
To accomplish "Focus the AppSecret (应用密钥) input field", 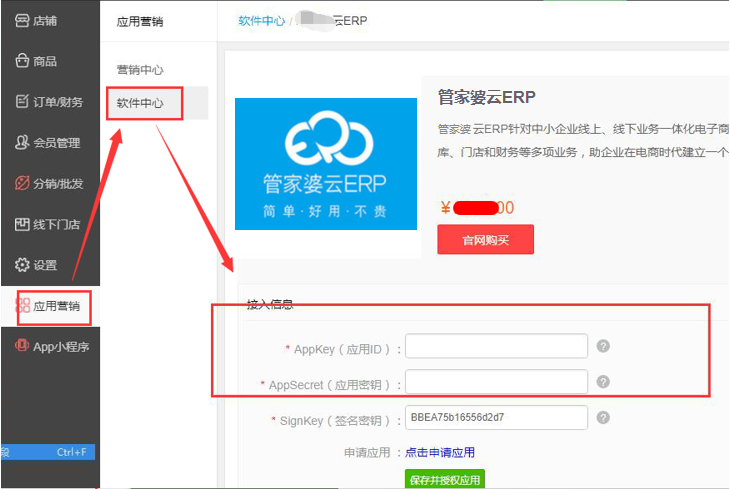I will 496,382.
